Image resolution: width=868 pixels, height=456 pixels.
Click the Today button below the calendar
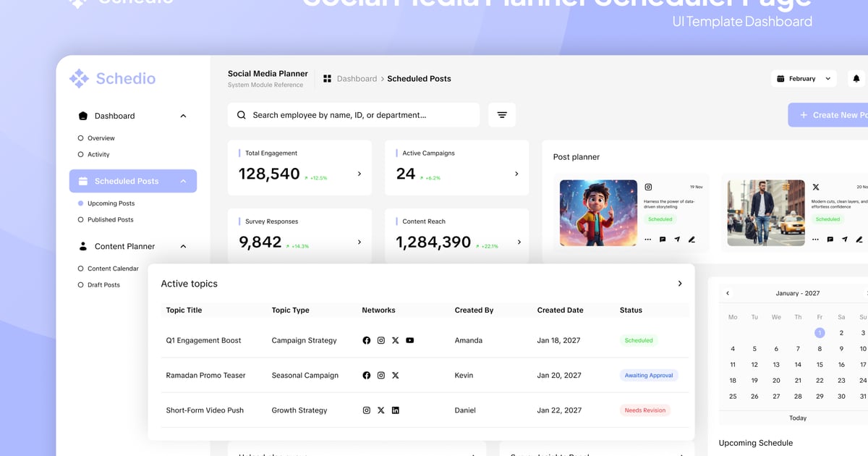pyautogui.click(x=798, y=418)
